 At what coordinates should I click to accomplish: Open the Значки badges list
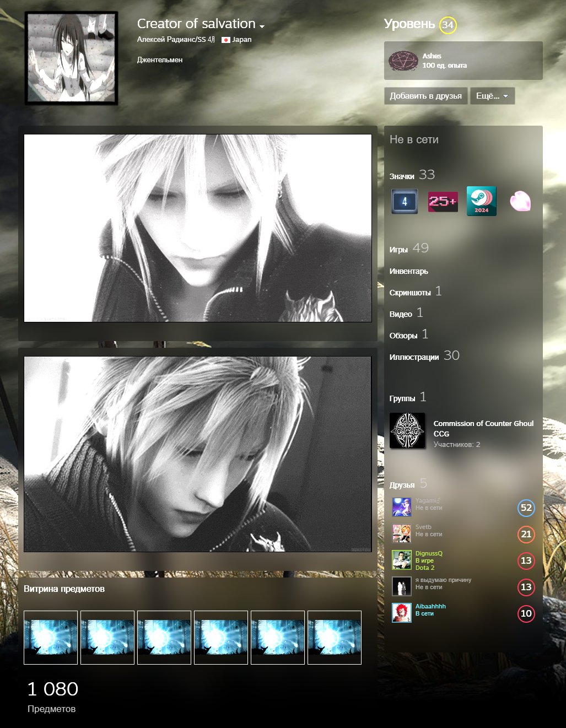pos(402,176)
